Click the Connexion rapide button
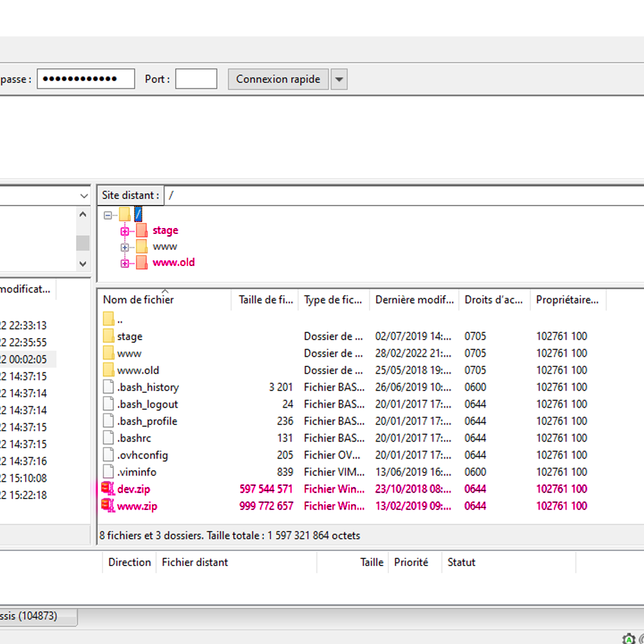644x644 pixels. pos(278,79)
